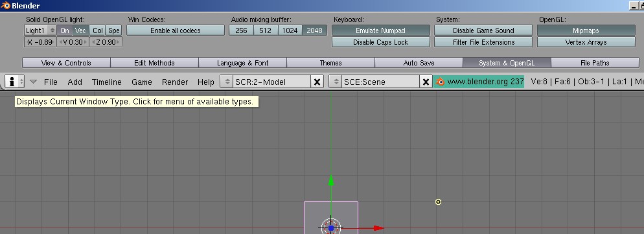The height and width of the screenshot is (234, 644).
Task: Click the blue Z-axis manipulator center dot
Action: tap(331, 228)
